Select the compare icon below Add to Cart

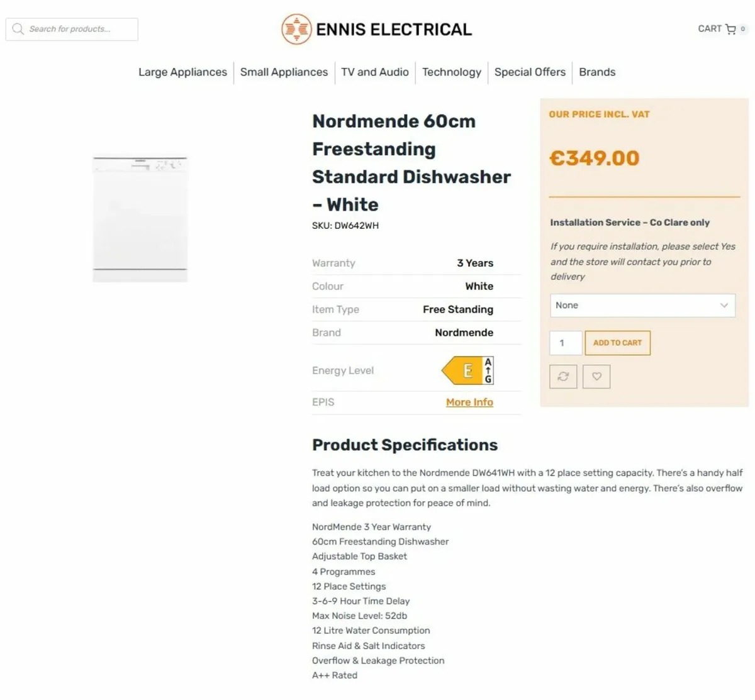point(563,376)
